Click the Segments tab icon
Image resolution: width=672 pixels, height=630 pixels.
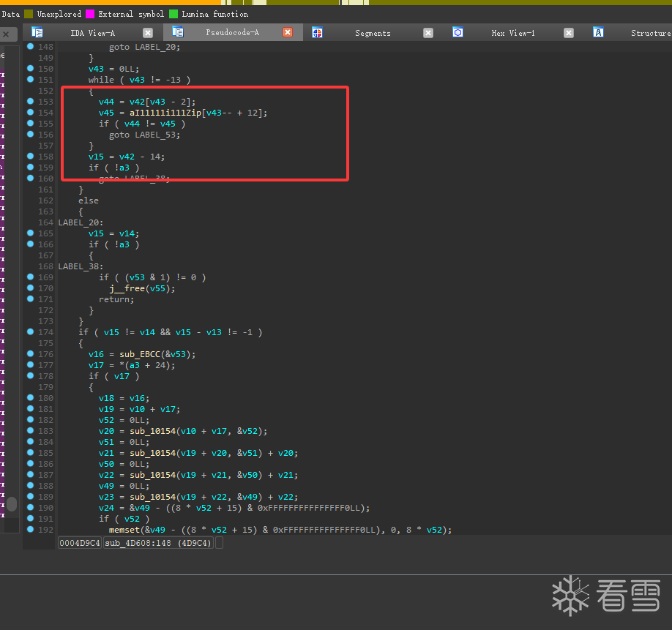coord(317,32)
